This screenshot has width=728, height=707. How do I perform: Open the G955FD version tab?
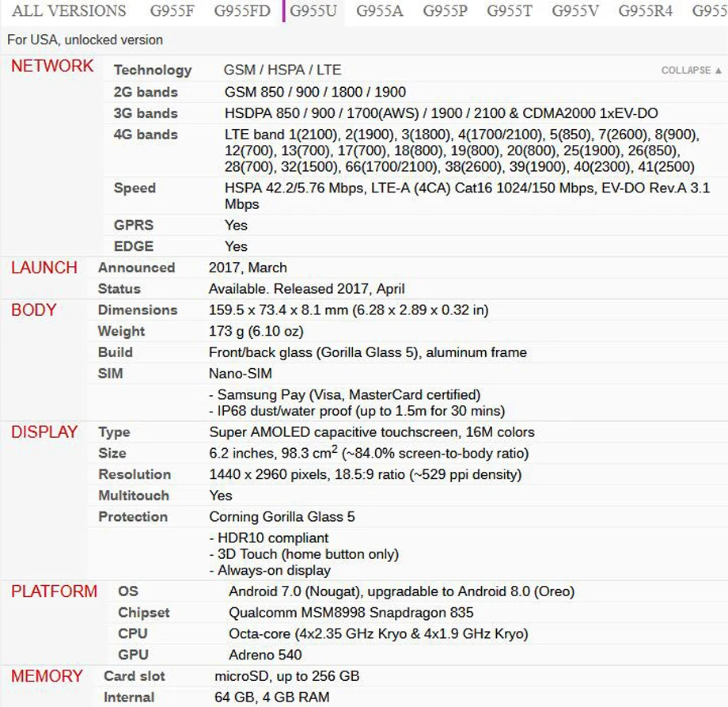tap(242, 10)
